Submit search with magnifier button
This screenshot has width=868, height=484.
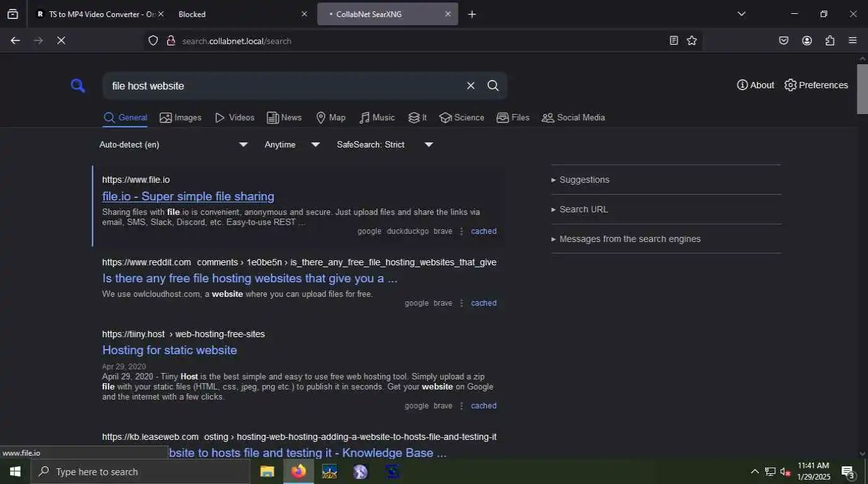493,86
